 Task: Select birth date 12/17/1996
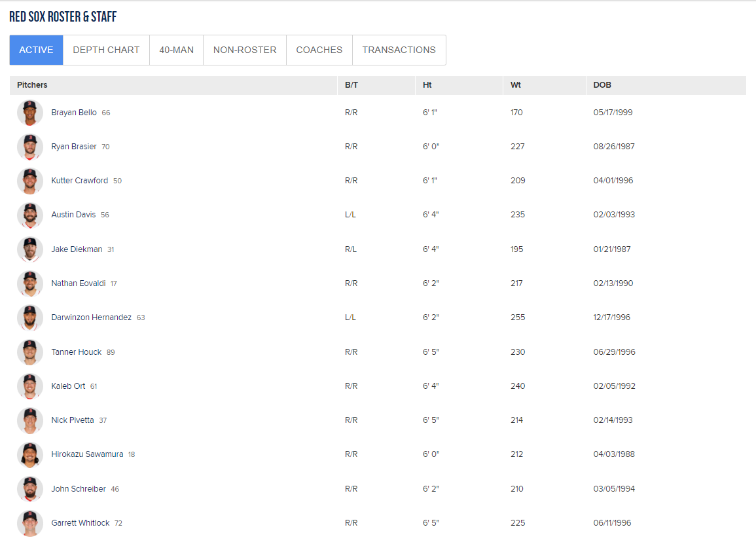pyautogui.click(x=612, y=317)
